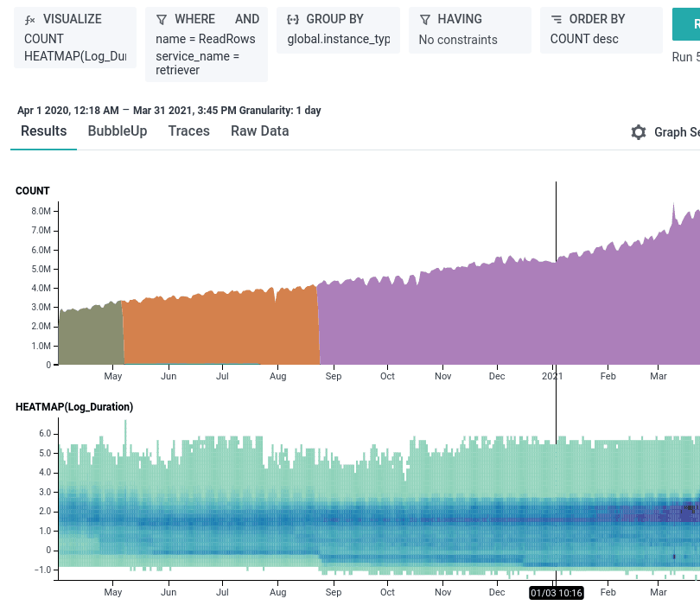
Task: Open Graph Settings using the gear icon
Action: click(638, 132)
